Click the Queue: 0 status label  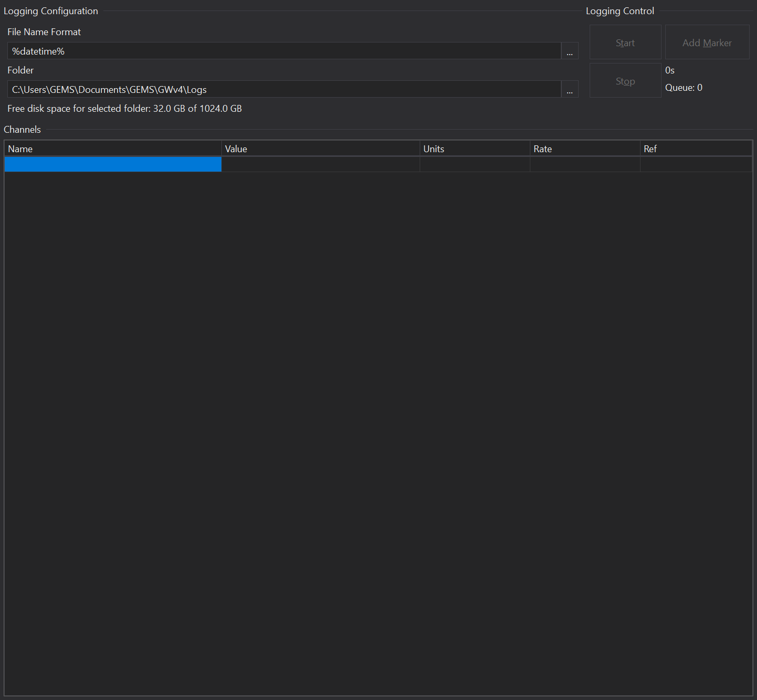[684, 88]
